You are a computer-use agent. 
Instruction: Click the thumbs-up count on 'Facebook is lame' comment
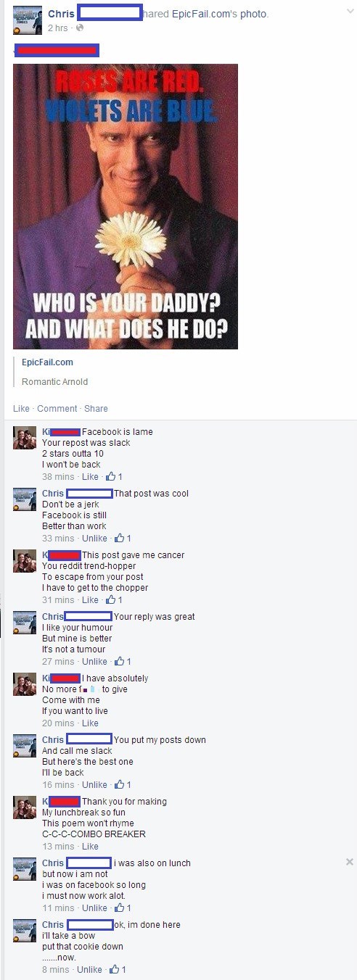click(114, 477)
